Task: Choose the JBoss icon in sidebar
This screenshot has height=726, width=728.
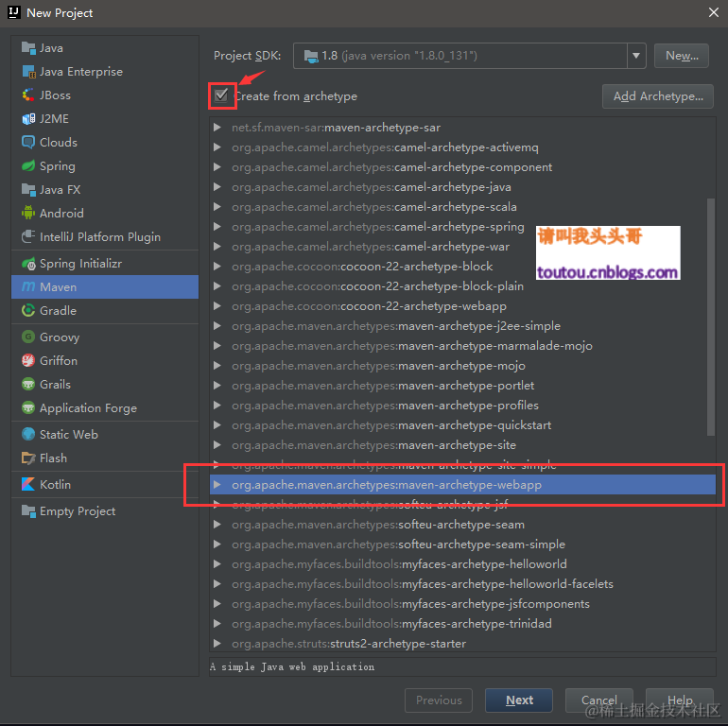Action: (x=28, y=95)
